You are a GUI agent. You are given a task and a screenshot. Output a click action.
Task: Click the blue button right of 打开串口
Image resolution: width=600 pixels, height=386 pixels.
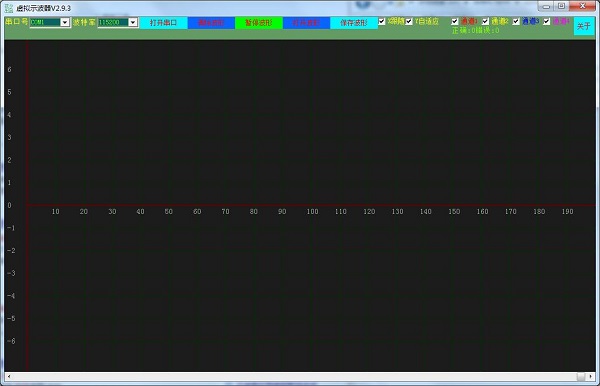211,23
